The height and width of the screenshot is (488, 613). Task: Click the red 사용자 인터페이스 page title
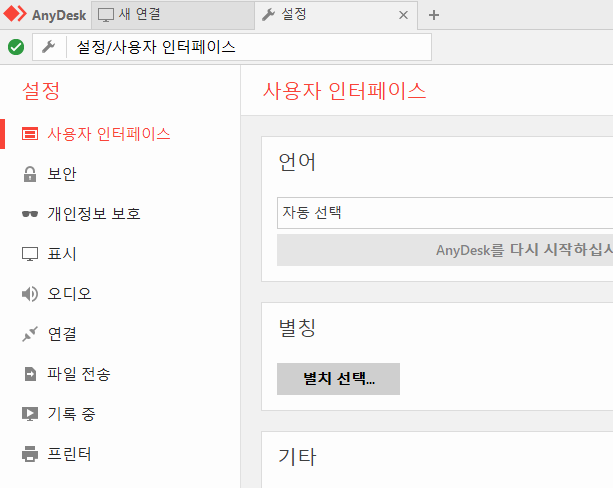tap(344, 91)
